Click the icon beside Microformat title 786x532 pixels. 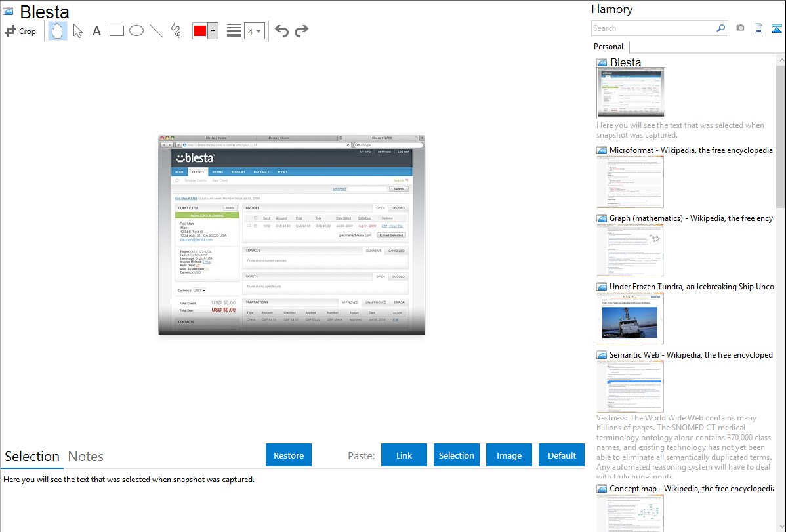[602, 150]
